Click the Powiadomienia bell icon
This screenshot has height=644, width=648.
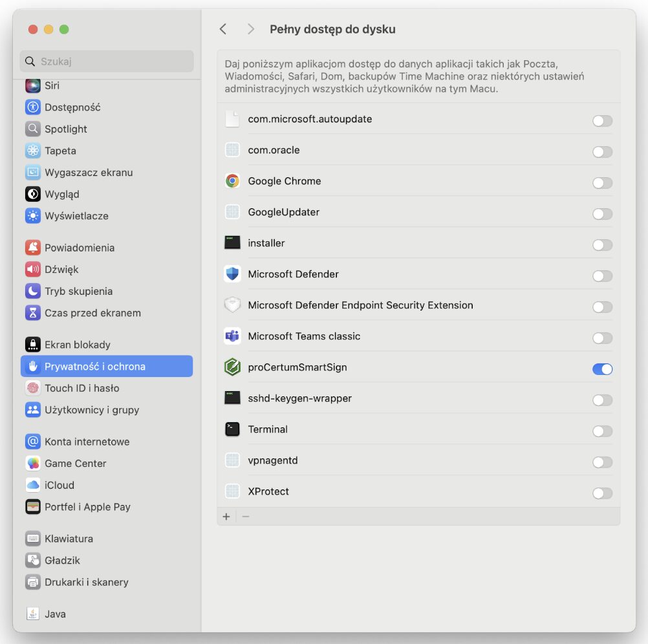[x=33, y=248]
